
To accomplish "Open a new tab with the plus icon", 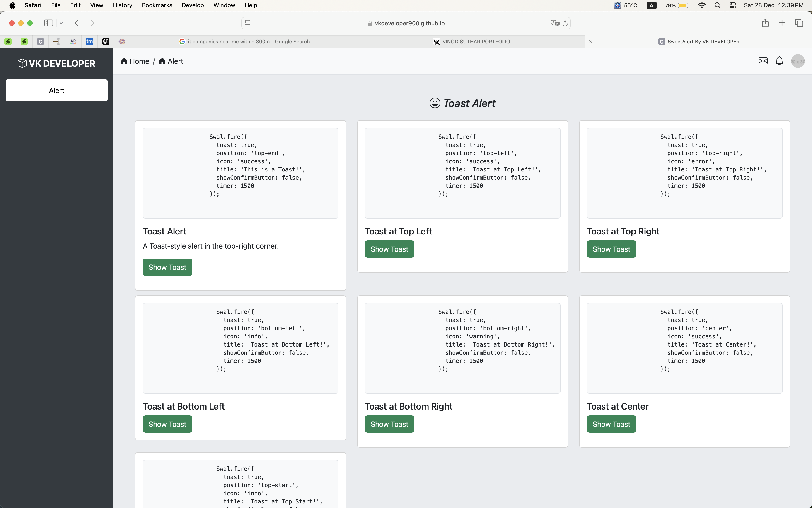I will 782,23.
